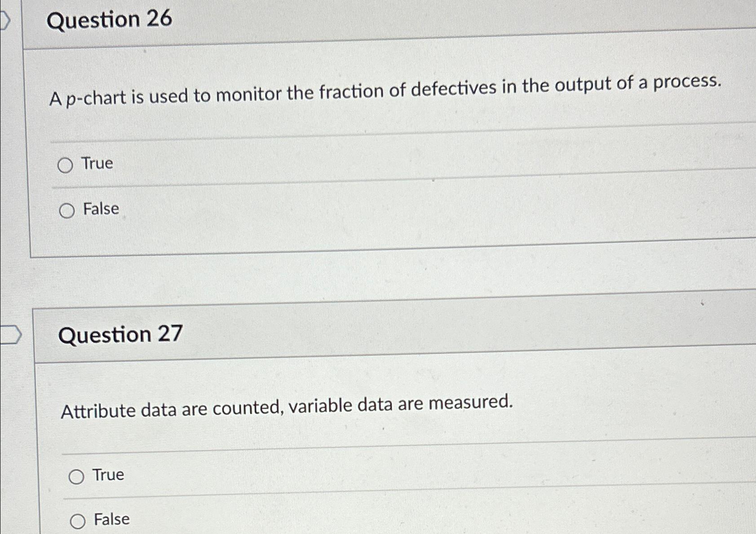Click the number 27 in the heading
This screenshot has width=756, height=534.
coord(170,334)
